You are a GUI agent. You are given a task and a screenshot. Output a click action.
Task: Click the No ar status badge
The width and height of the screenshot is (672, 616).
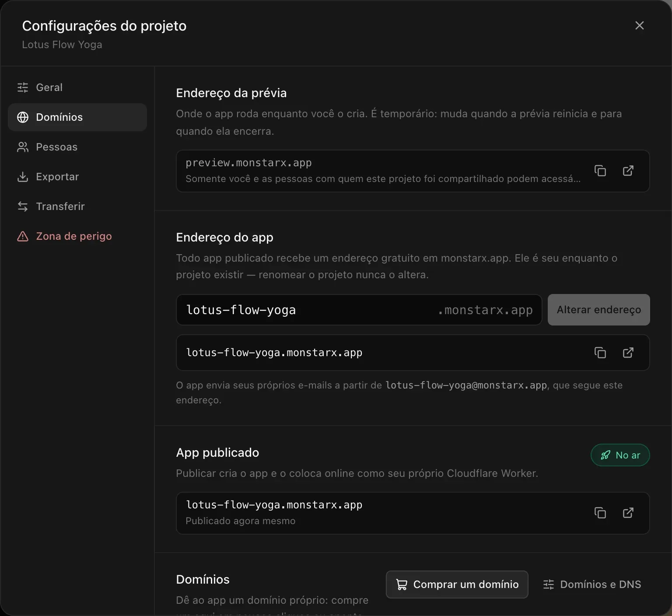pyautogui.click(x=620, y=455)
